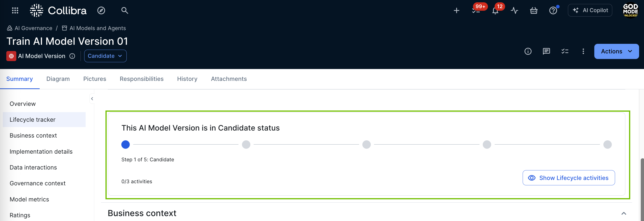
Task: Go to AI Models and Agents breadcrumb
Action: (98, 28)
